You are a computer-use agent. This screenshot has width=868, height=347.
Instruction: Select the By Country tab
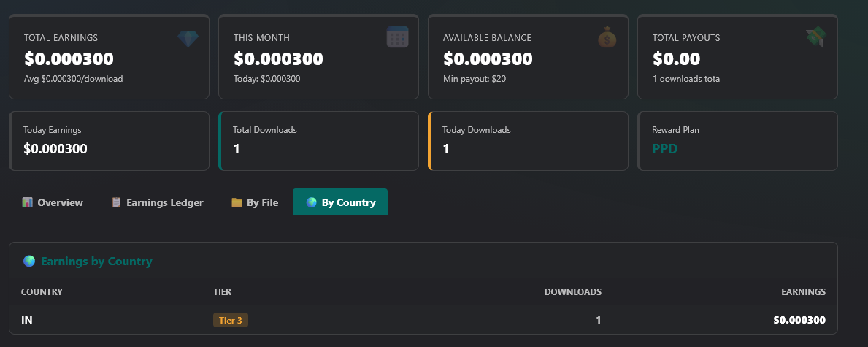point(340,202)
